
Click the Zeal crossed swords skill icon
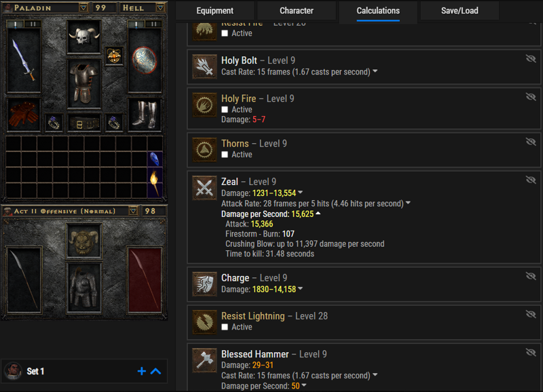pyautogui.click(x=204, y=188)
